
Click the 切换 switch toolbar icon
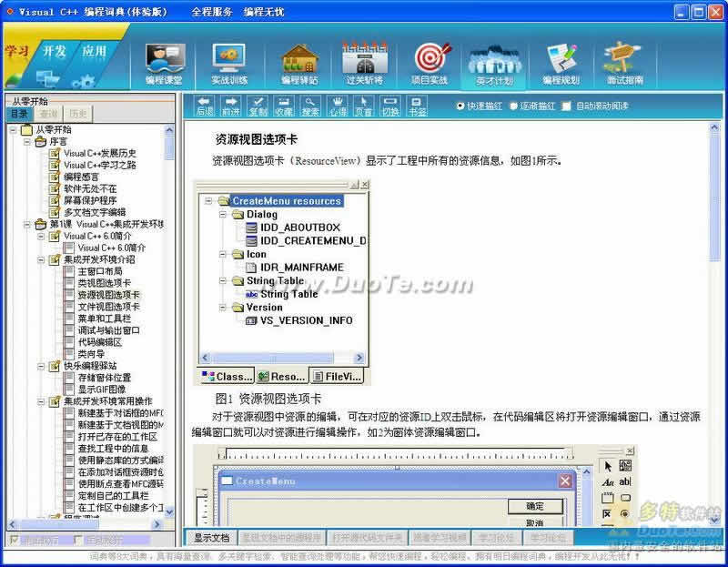pos(390,106)
